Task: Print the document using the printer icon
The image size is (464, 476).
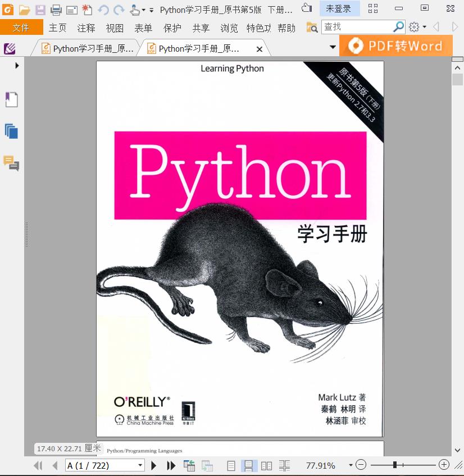Action: [56, 10]
